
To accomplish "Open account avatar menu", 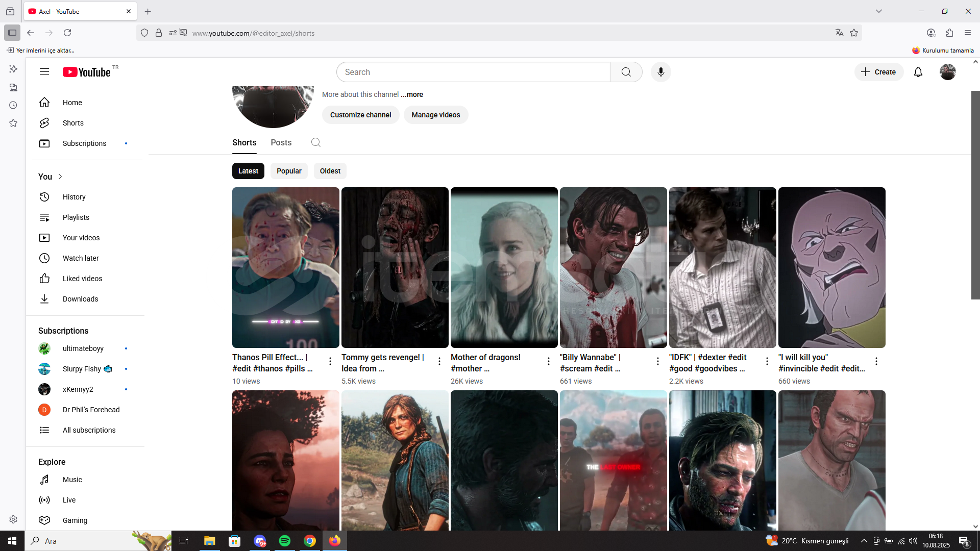I will point(948,72).
